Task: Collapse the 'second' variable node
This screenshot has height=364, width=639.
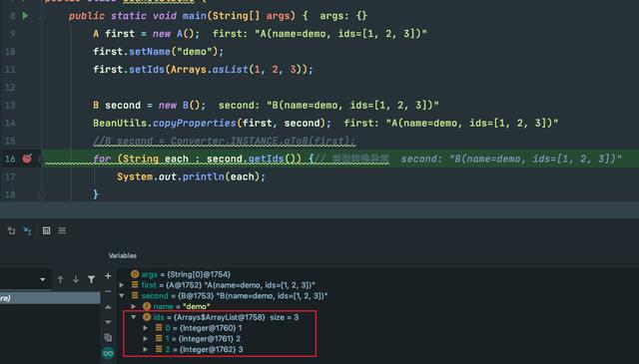Action: coord(122,296)
